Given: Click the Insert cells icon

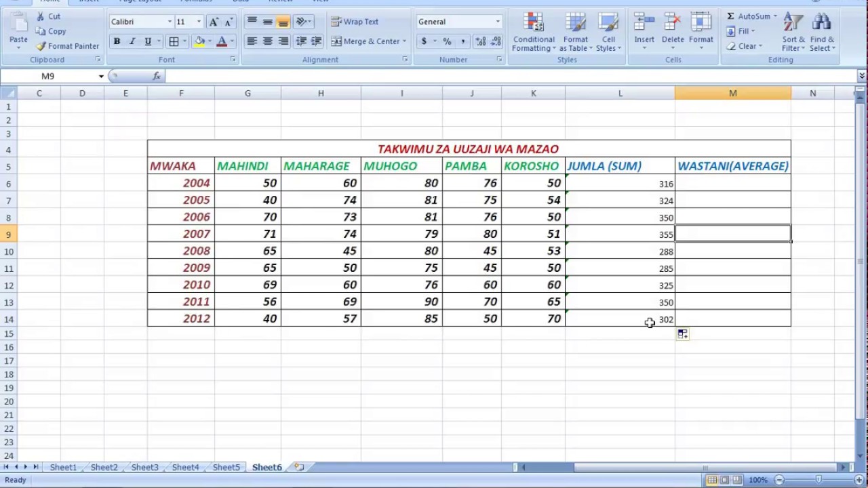Looking at the screenshot, I should pos(644,22).
